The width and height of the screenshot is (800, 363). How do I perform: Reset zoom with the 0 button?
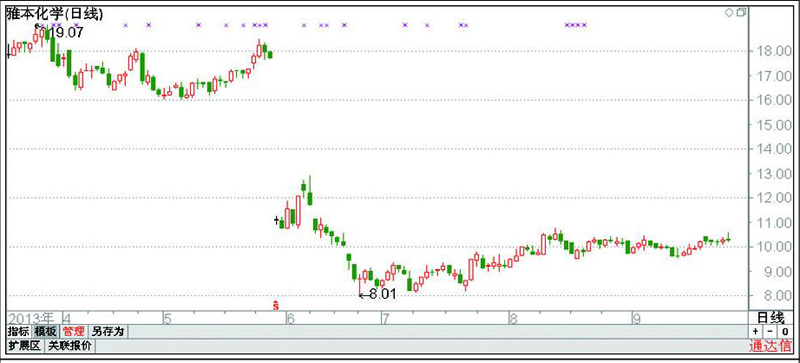[786, 331]
